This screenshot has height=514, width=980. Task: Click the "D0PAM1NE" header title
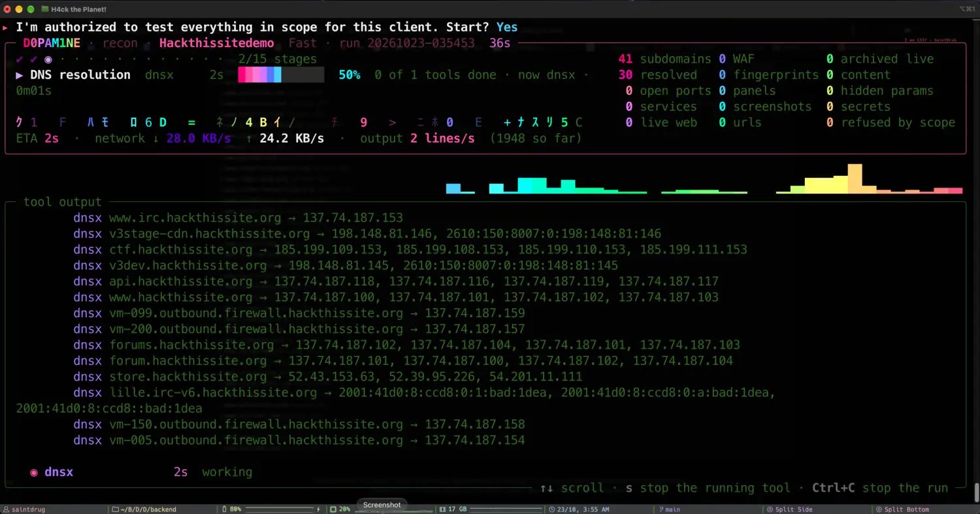pyautogui.click(x=51, y=44)
